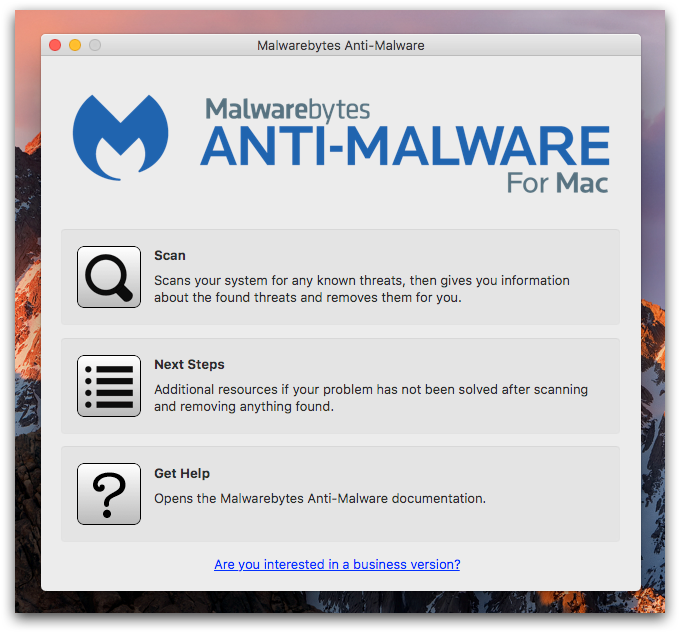Click the Next Steps list icon
This screenshot has width=679, height=632.
(x=109, y=386)
